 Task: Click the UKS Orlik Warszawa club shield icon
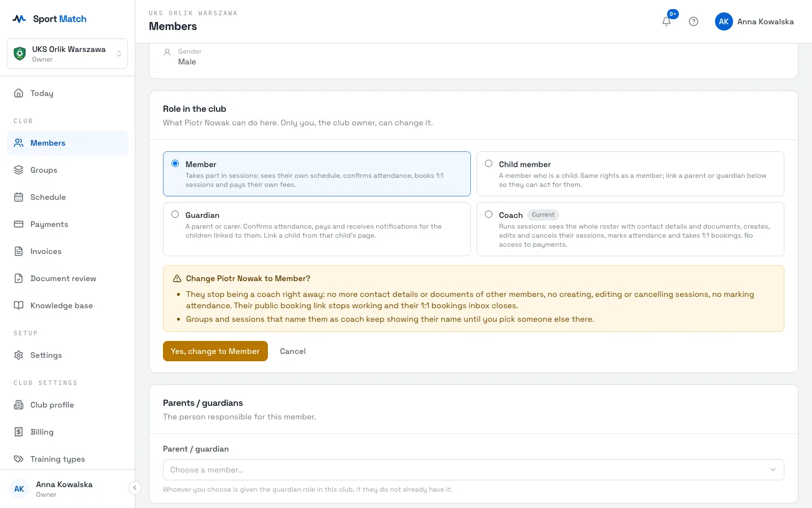pos(20,54)
